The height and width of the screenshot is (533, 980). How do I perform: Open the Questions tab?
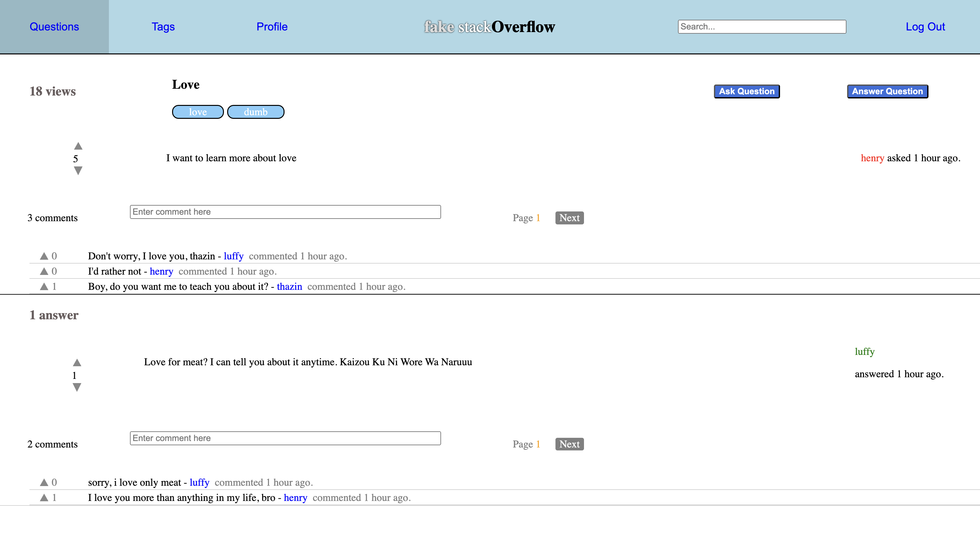tap(54, 27)
